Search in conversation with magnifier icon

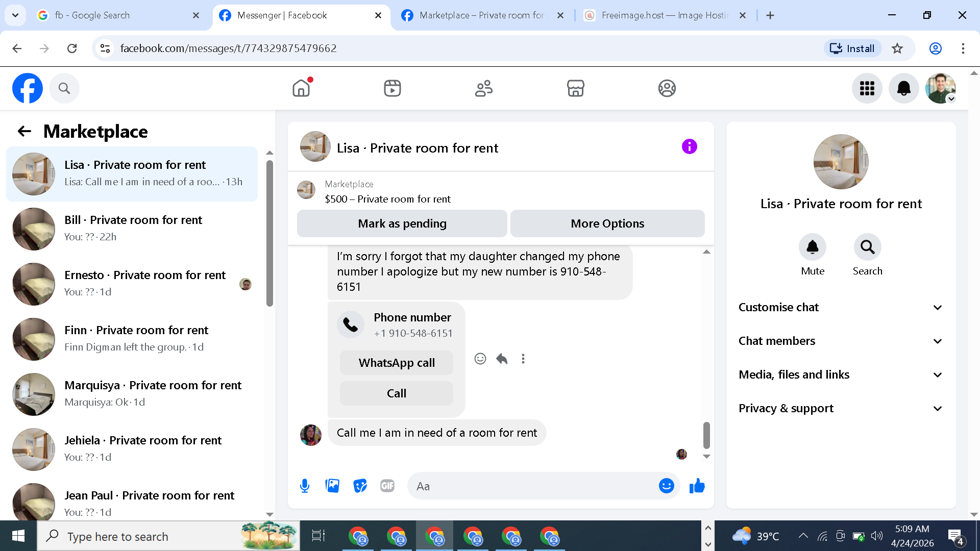(x=868, y=247)
